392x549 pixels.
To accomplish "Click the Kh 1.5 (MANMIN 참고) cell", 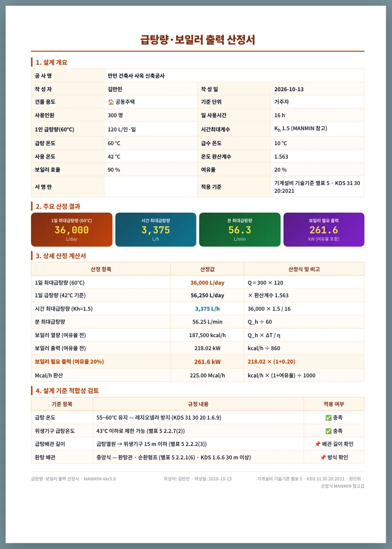I will [317, 129].
